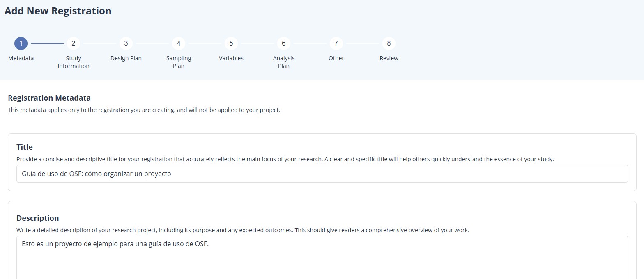Viewport: 644px width, 279px height.
Task: Go to step 2 numbered circle
Action: (x=74, y=43)
